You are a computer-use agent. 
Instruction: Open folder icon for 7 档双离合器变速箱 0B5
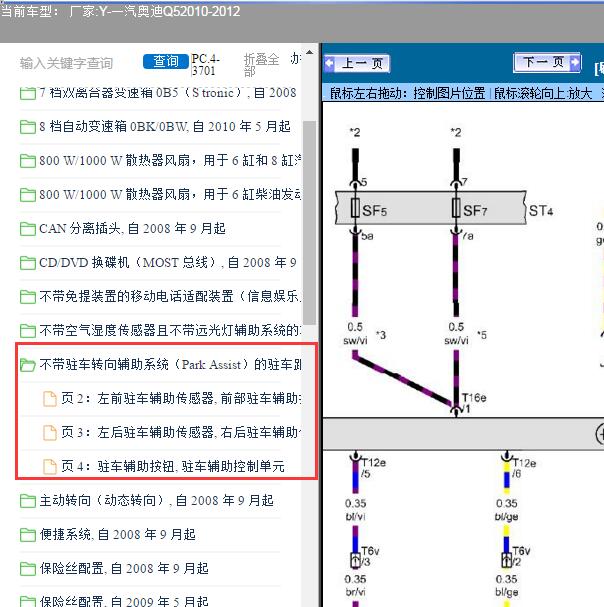28,93
